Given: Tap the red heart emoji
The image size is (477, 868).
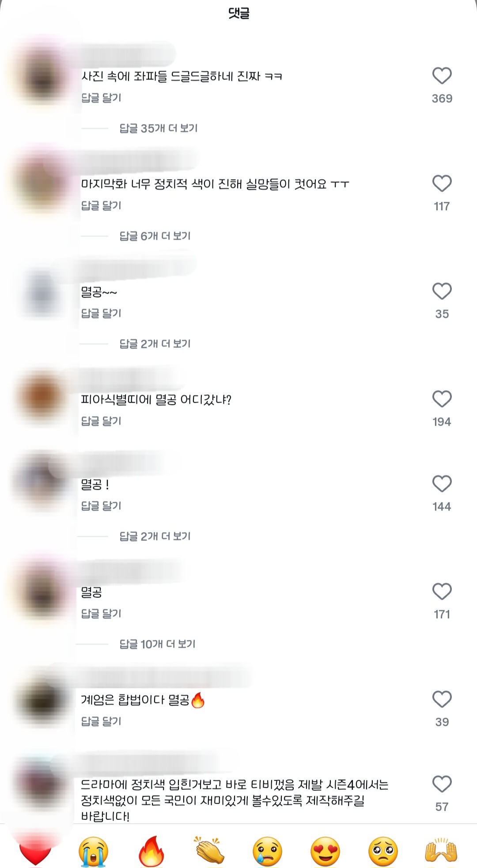Looking at the screenshot, I should pos(35,851).
